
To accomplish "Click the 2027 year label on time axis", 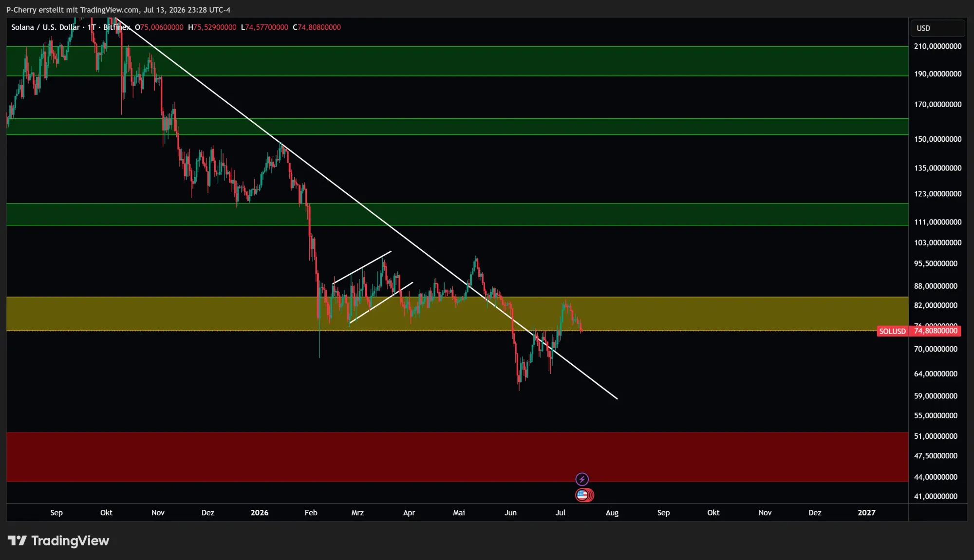I will 866,513.
